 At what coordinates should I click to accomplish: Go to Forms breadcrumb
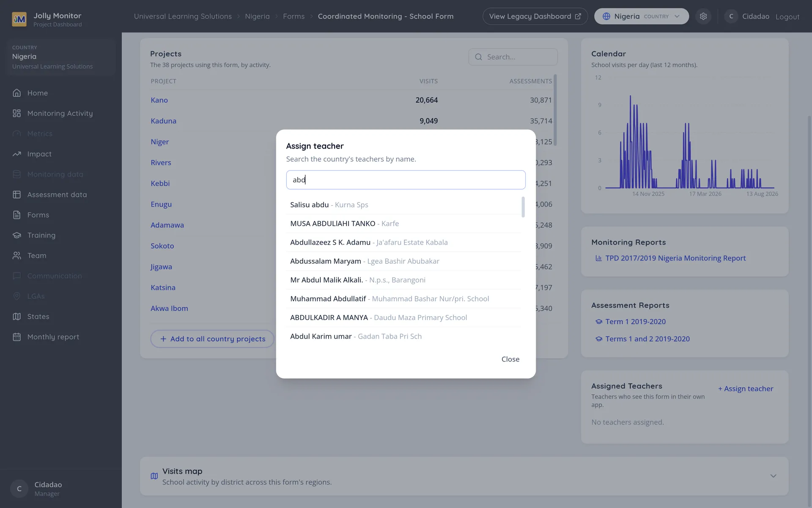pyautogui.click(x=294, y=17)
